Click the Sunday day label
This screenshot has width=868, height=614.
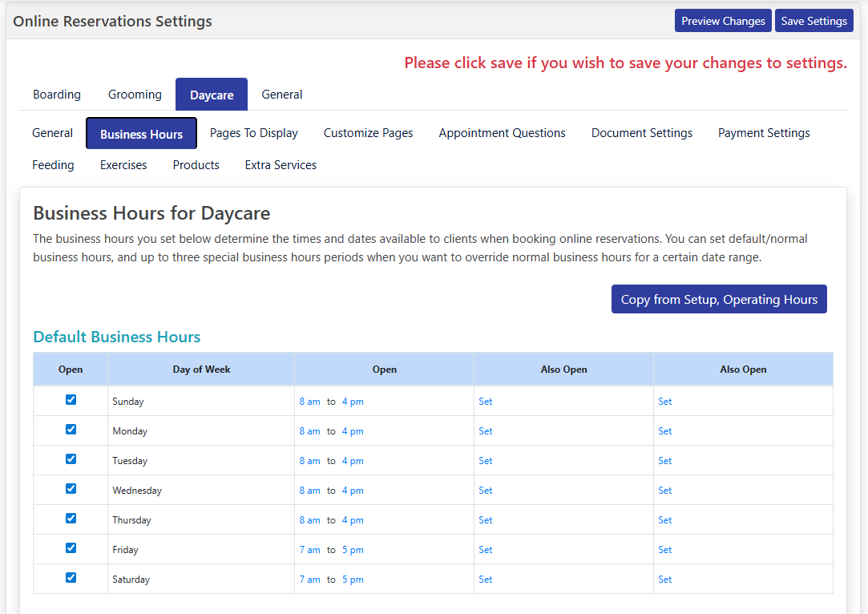(128, 402)
